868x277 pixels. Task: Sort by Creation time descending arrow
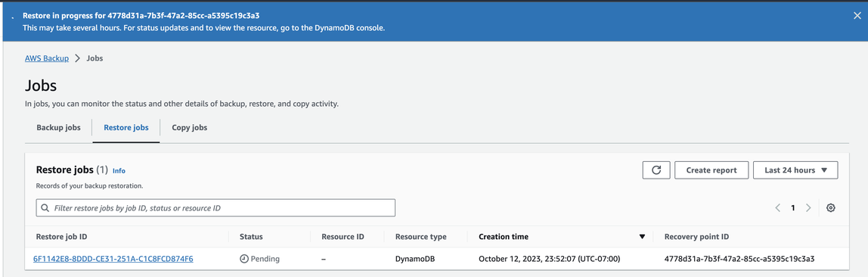tap(642, 237)
